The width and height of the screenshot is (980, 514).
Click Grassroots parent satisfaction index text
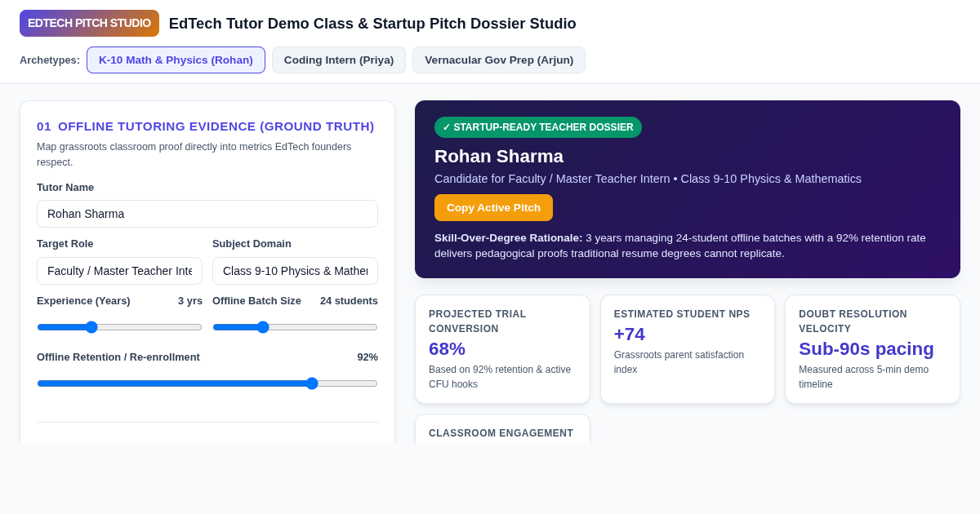tap(679, 362)
